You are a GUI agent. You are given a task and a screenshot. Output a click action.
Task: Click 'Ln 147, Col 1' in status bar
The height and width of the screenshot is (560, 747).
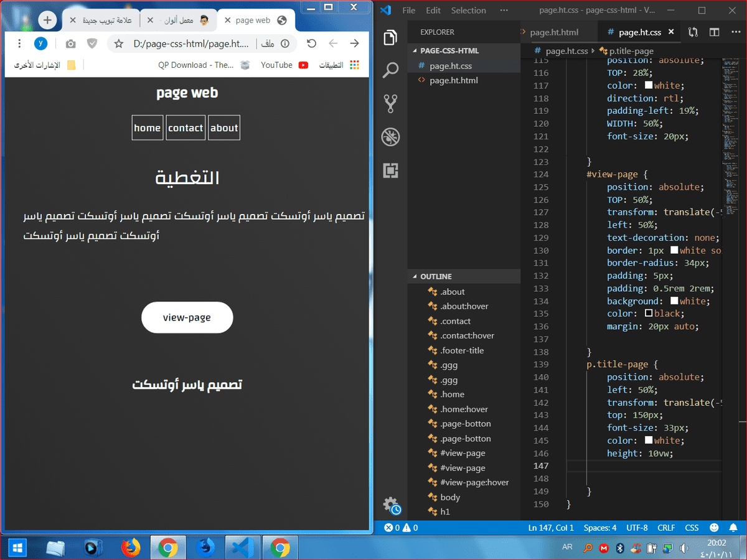coord(551,528)
